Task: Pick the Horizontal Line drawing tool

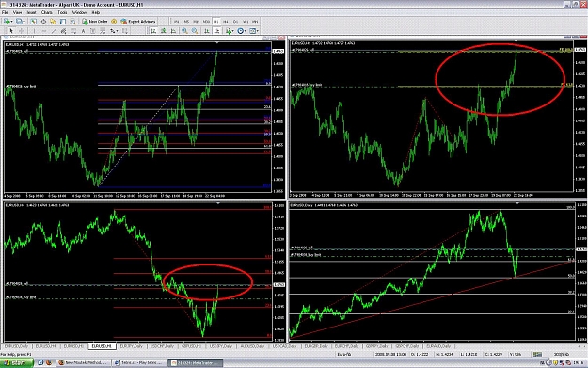Action: click(44, 31)
